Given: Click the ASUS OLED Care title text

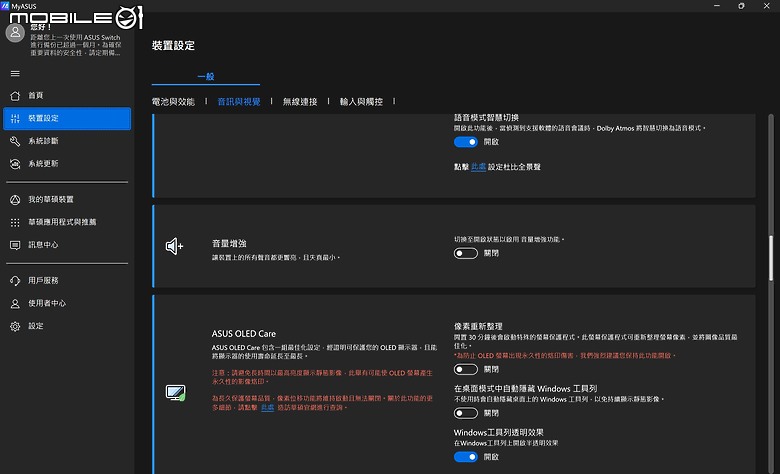Looking at the screenshot, I should 244,334.
